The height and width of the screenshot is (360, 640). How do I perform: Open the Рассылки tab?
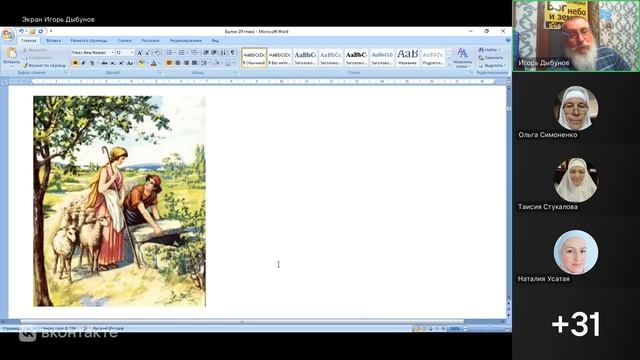(150, 41)
